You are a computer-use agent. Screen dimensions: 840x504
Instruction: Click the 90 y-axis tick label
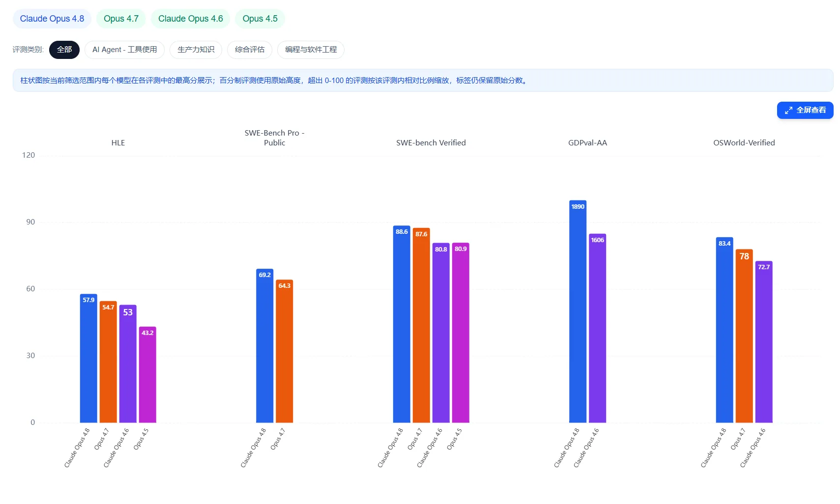pos(30,222)
